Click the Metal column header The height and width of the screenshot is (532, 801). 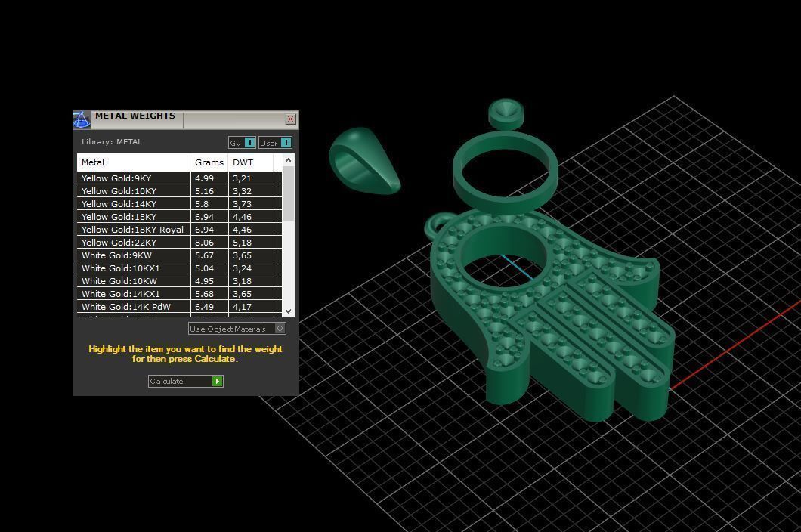[134, 162]
